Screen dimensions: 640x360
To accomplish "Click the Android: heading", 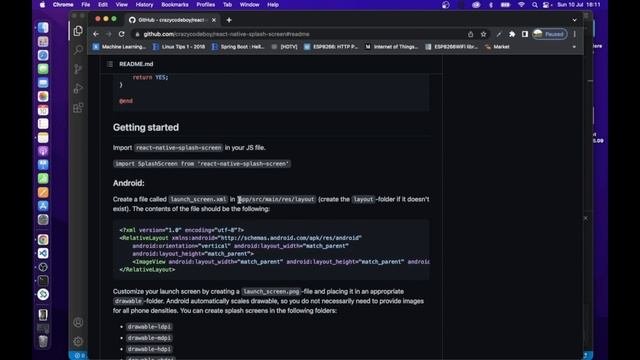I will coord(129,183).
